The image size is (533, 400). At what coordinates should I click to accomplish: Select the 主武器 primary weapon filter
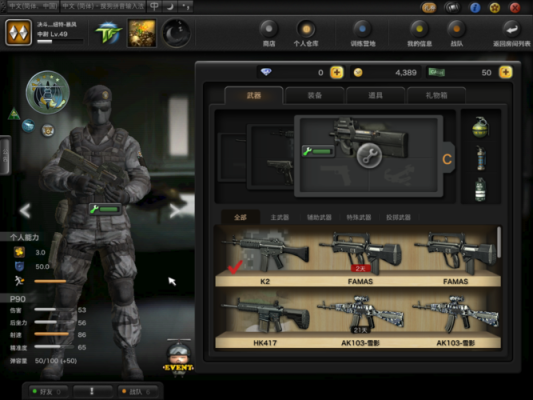coord(280,217)
